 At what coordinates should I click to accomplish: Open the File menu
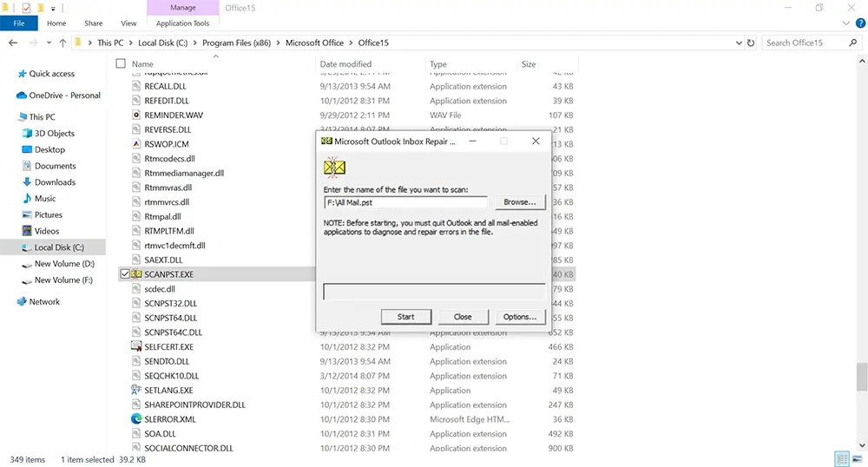click(19, 23)
